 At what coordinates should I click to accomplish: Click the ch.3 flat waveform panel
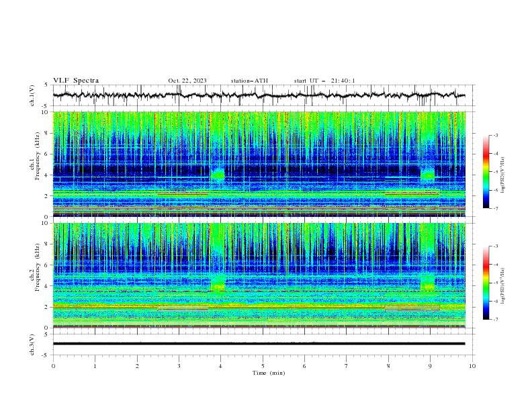click(x=263, y=345)
